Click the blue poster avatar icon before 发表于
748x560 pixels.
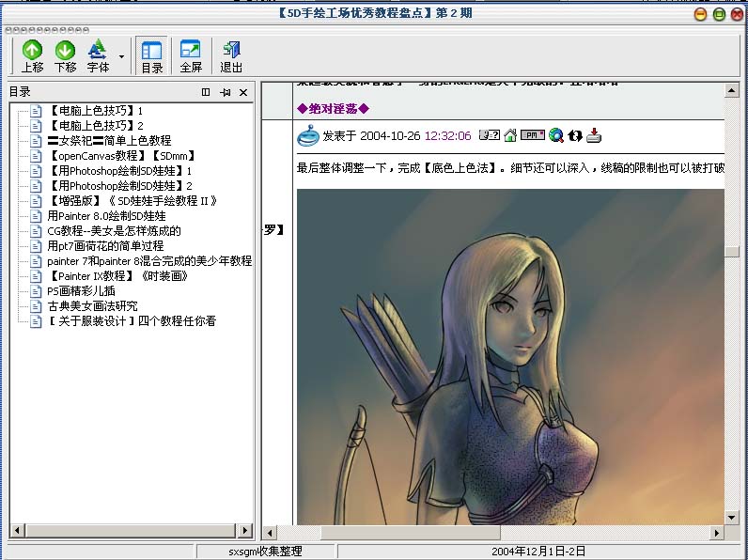coord(307,135)
